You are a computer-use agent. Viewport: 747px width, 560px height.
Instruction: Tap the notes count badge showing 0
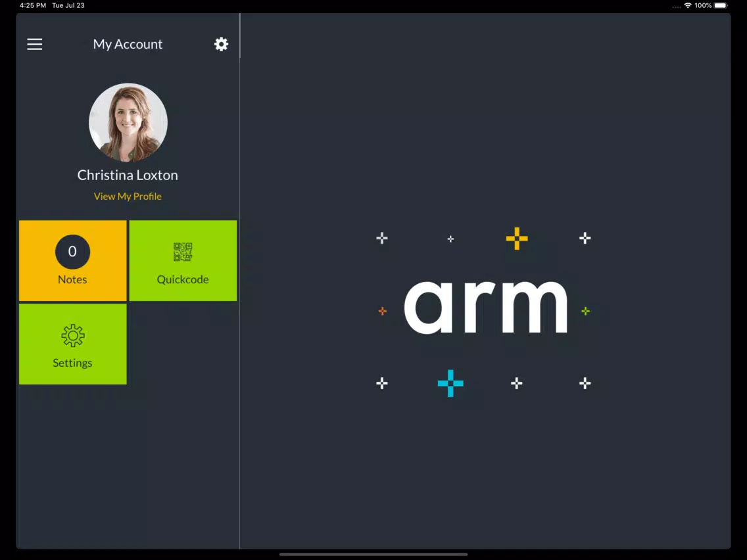click(x=72, y=252)
